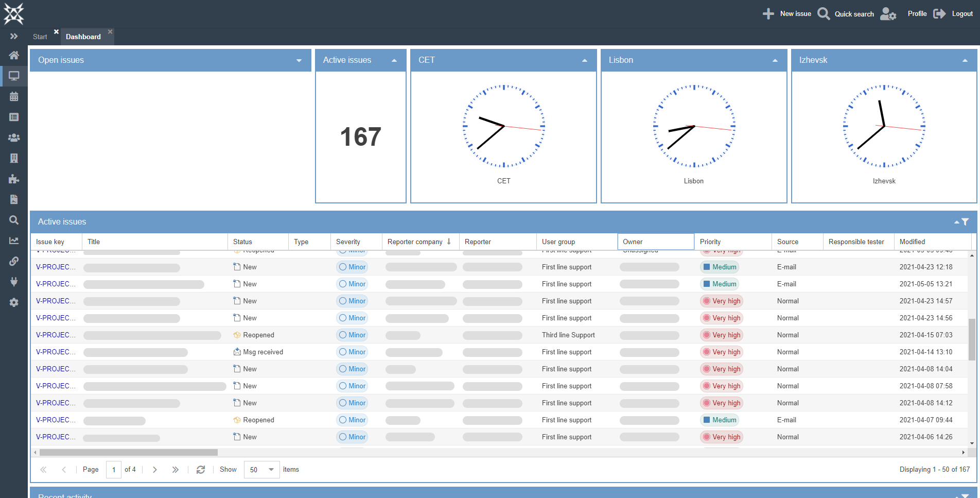Viewport: 980px width, 498px height.
Task: Switch to the Start tab
Action: coord(39,37)
